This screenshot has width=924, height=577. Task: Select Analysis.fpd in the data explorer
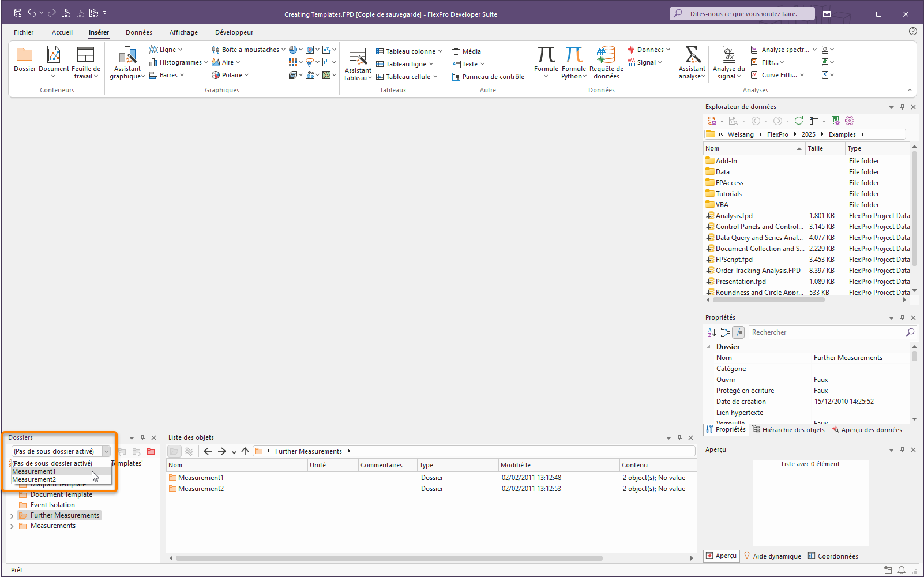coord(734,216)
